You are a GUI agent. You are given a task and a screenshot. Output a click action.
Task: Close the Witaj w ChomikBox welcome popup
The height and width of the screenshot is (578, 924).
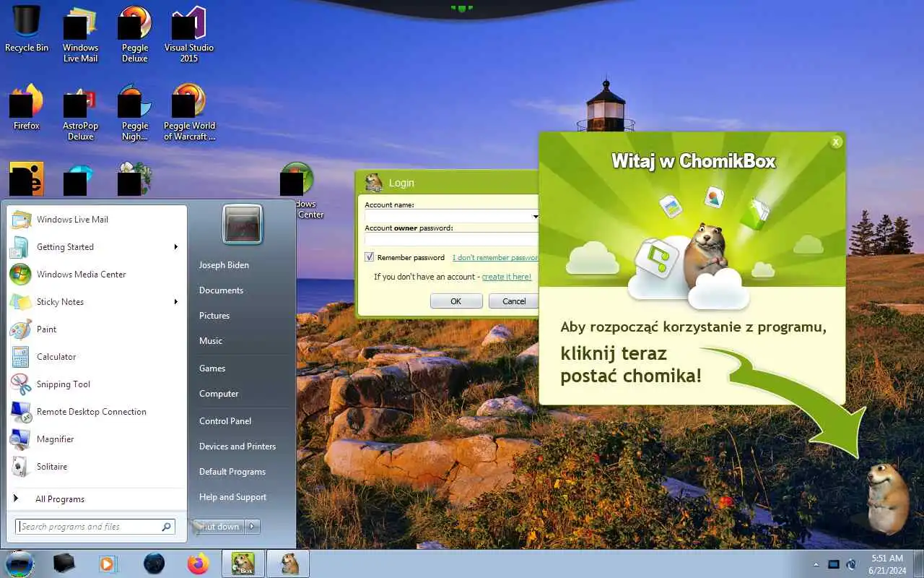coord(836,142)
